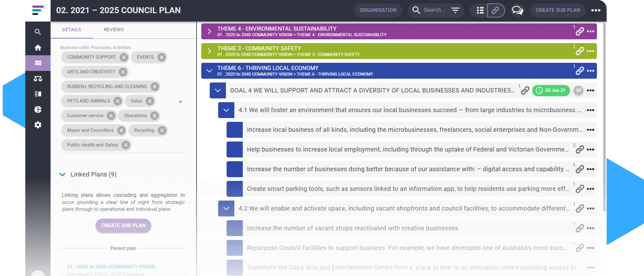Open ellipsis menu on 4.1 row
The image size is (644, 276).
(590, 110)
